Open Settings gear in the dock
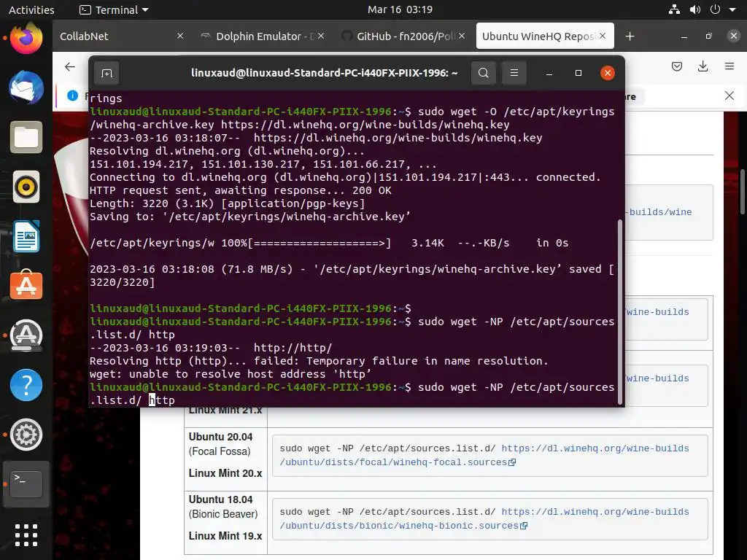 click(26, 435)
